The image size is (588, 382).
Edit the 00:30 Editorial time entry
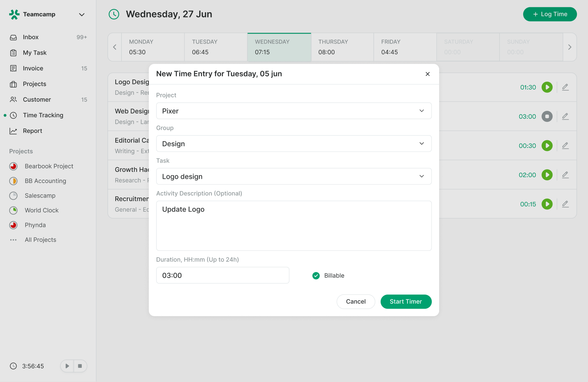pos(565,146)
